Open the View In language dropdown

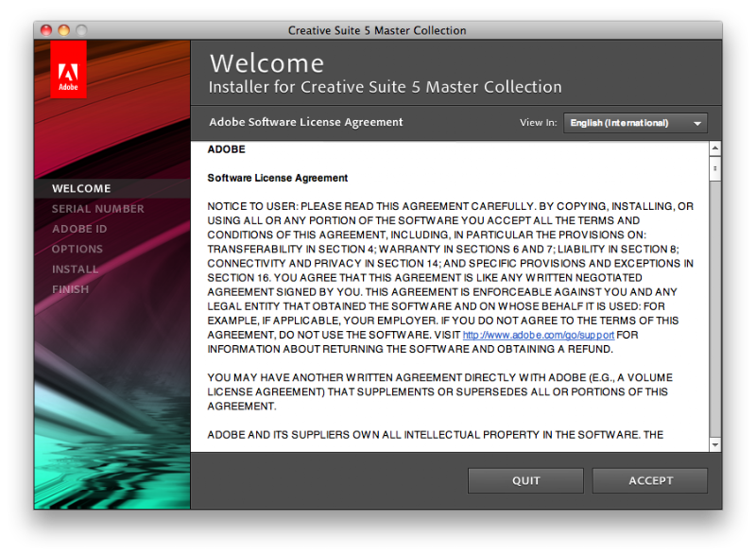pos(635,123)
